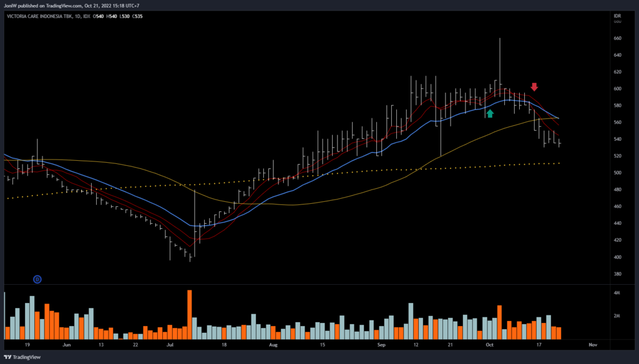The height and width of the screenshot is (364, 639).
Task: Select the Jun date on time axis
Action: 67,344
